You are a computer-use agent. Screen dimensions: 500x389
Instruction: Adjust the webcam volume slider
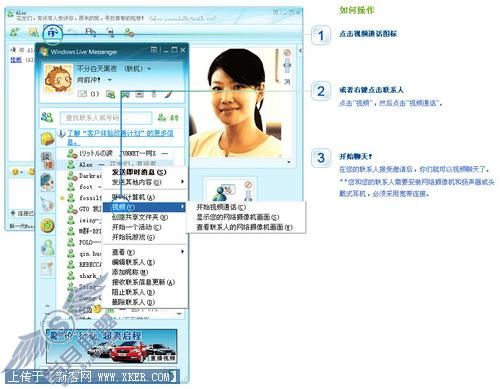pyautogui.click(x=287, y=65)
